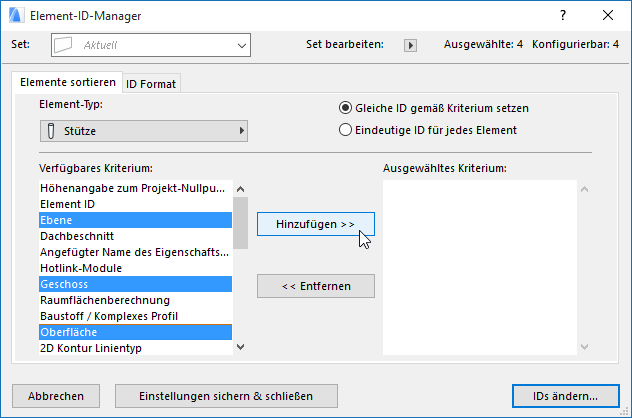
Task: Open Set bearbeiten arrow menu
Action: [x=410, y=45]
